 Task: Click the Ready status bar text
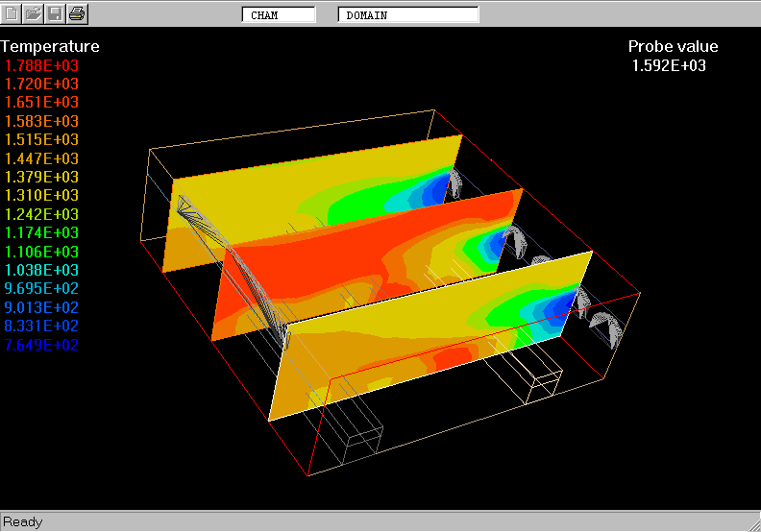coord(23,521)
